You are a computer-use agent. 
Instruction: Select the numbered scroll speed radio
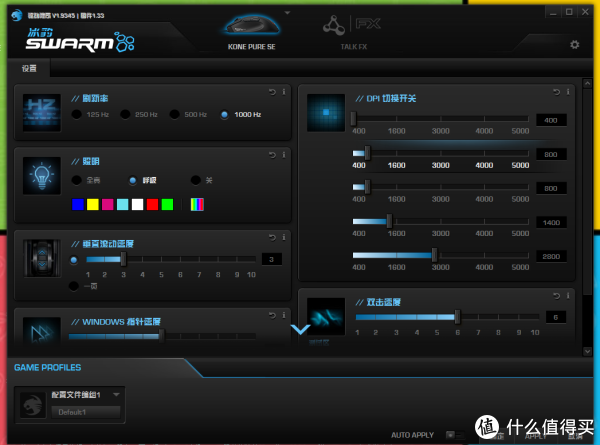(74, 260)
